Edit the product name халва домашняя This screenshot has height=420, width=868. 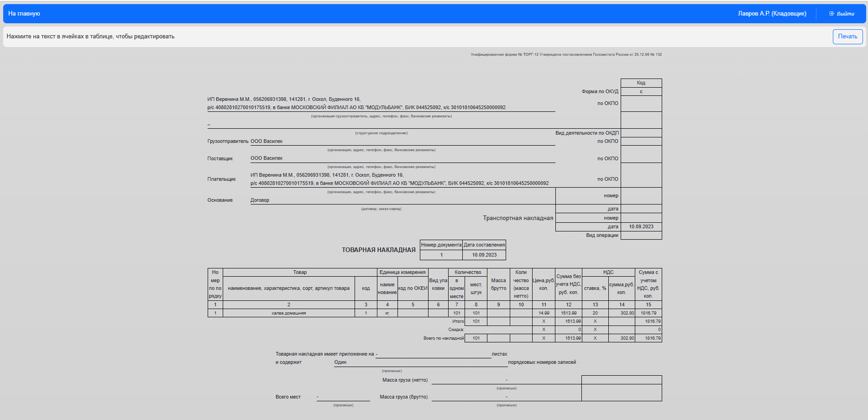(x=289, y=313)
